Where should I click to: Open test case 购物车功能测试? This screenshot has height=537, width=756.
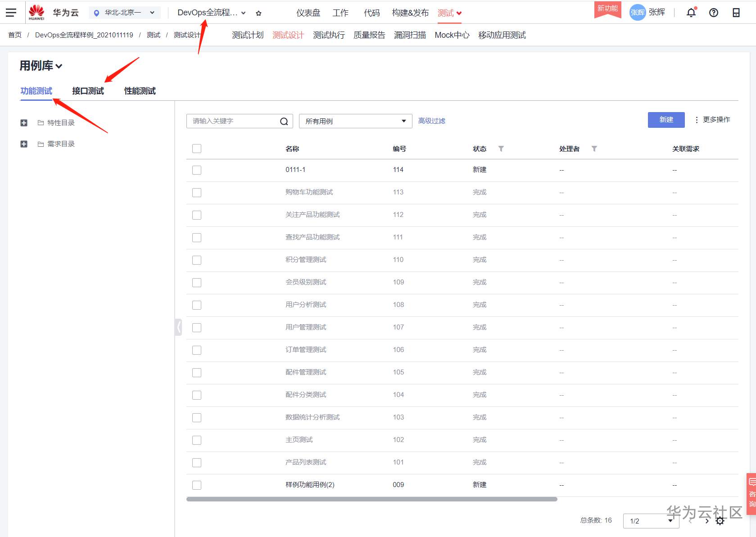point(309,192)
